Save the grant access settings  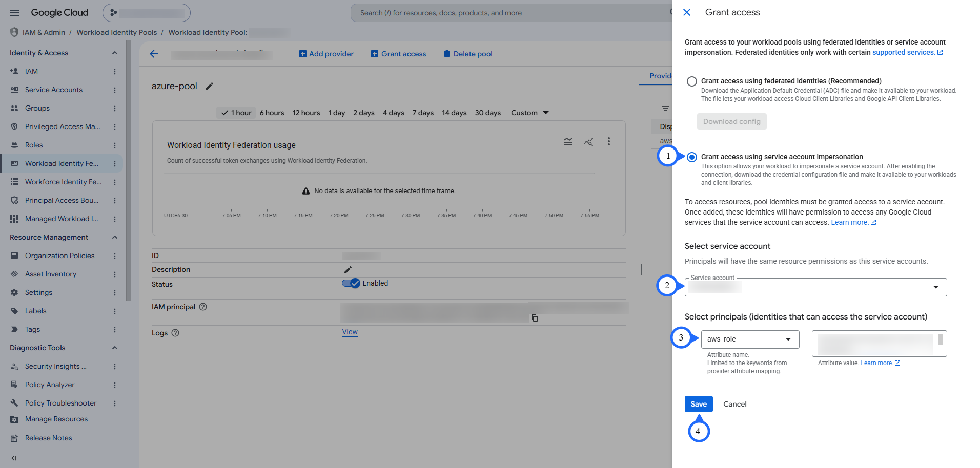point(699,404)
